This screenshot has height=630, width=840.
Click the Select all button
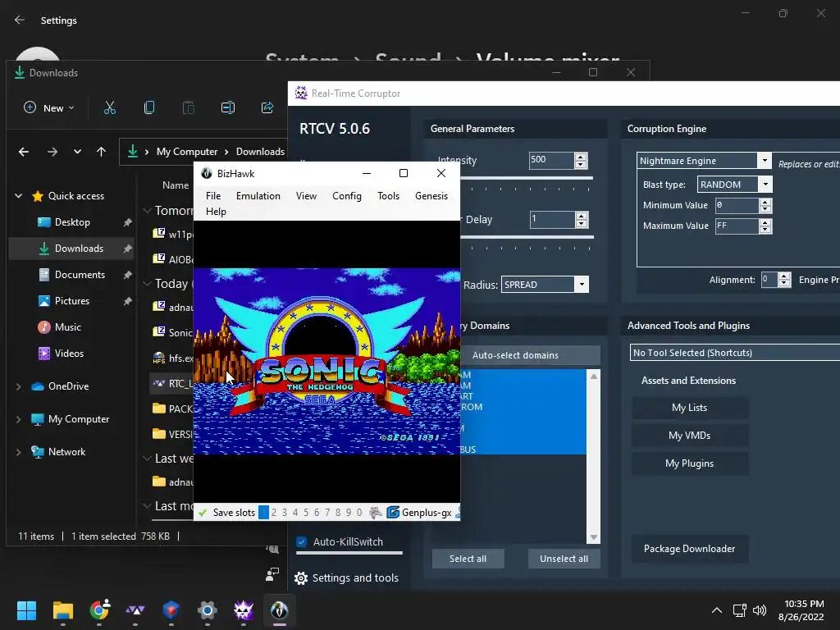[468, 559]
